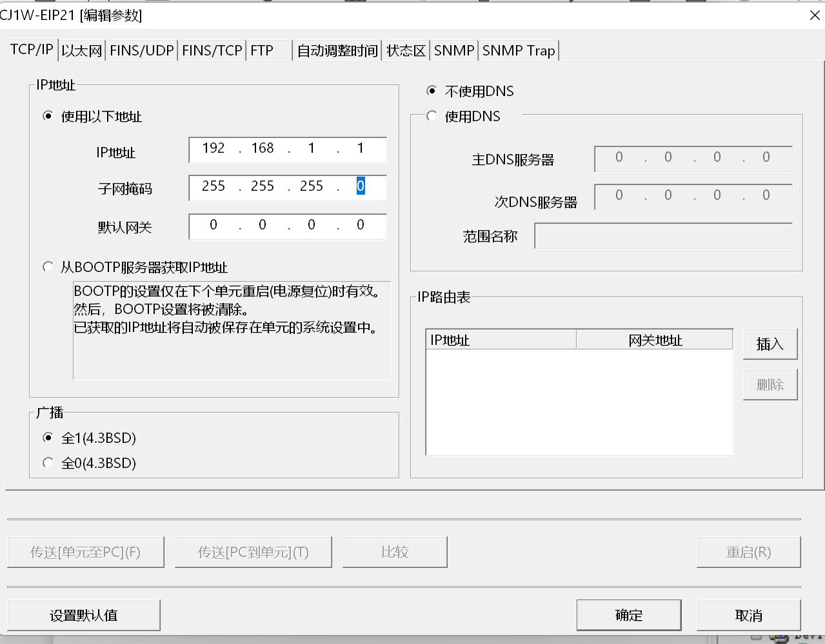Click first octet 192 of IP地址
Screen dimensions: 825x644
click(214, 148)
